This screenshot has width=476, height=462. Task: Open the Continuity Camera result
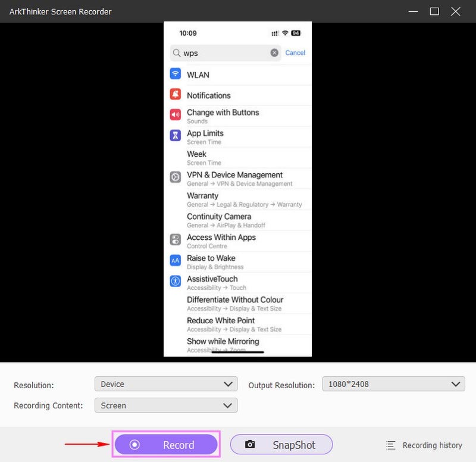pos(237,220)
